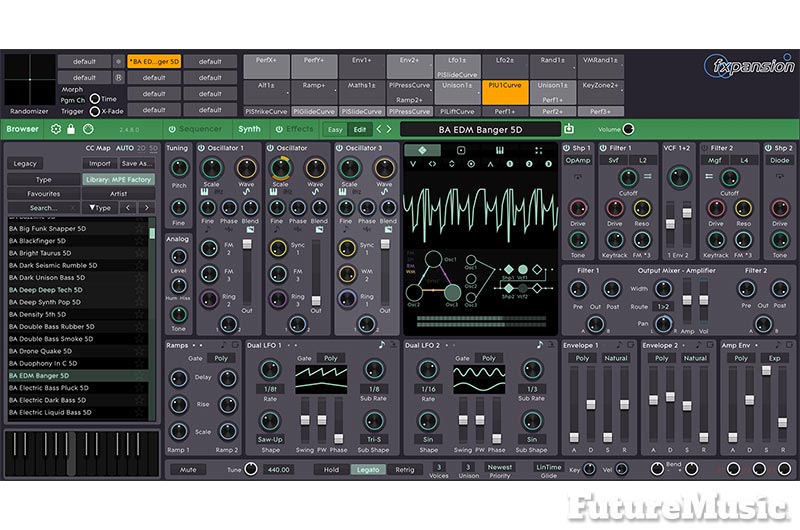Select the Type browser filter tab
Viewport: 800px width, 530px height.
coord(44,180)
